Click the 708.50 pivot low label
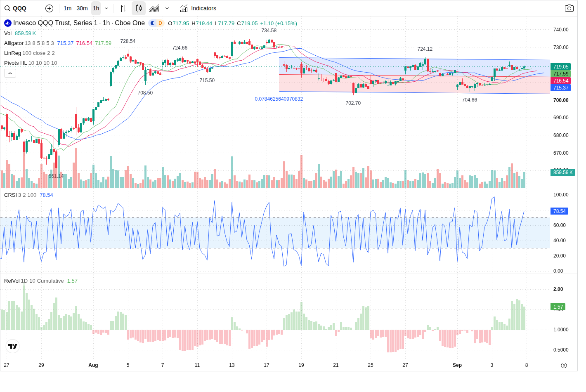This screenshot has width=586, height=392. click(145, 93)
